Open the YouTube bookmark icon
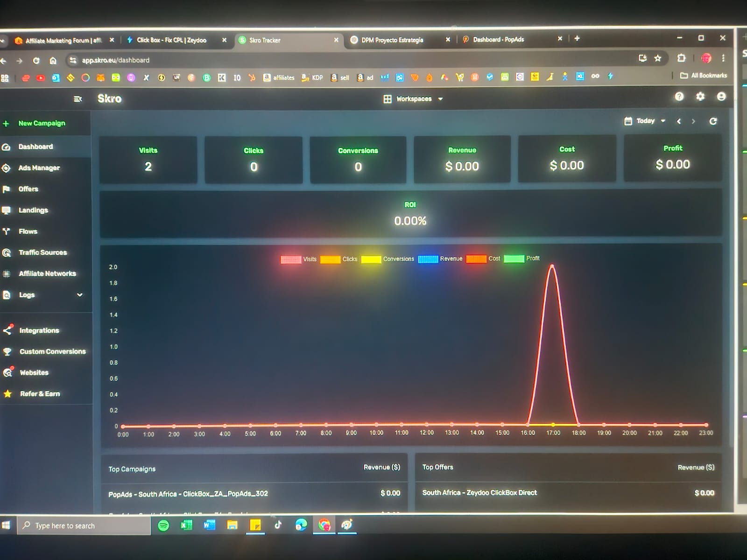 click(41, 78)
